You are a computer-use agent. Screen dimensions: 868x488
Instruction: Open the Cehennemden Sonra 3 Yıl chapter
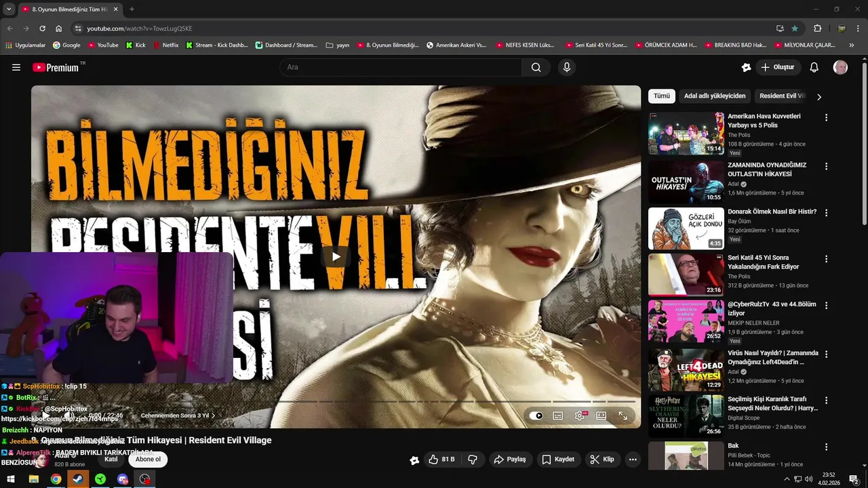click(x=178, y=415)
